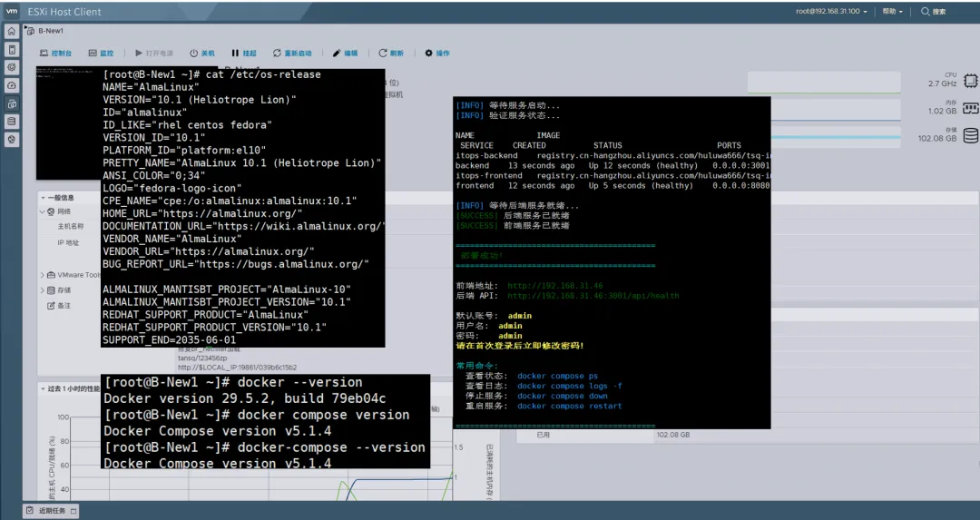
Task: Click the 近期任务 recent tasks icon
Action: click(x=29, y=511)
